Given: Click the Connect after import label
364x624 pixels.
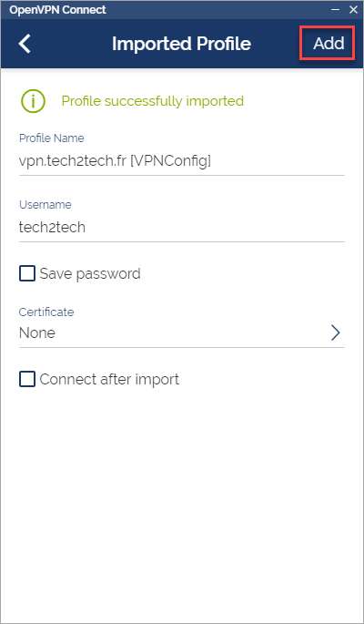Looking at the screenshot, I should pos(109,379).
